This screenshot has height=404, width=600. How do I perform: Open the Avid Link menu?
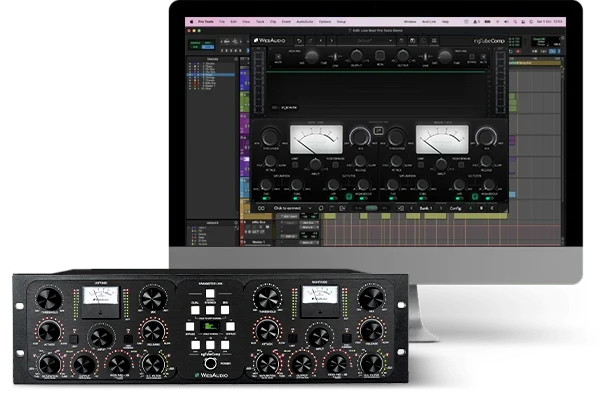click(x=429, y=22)
